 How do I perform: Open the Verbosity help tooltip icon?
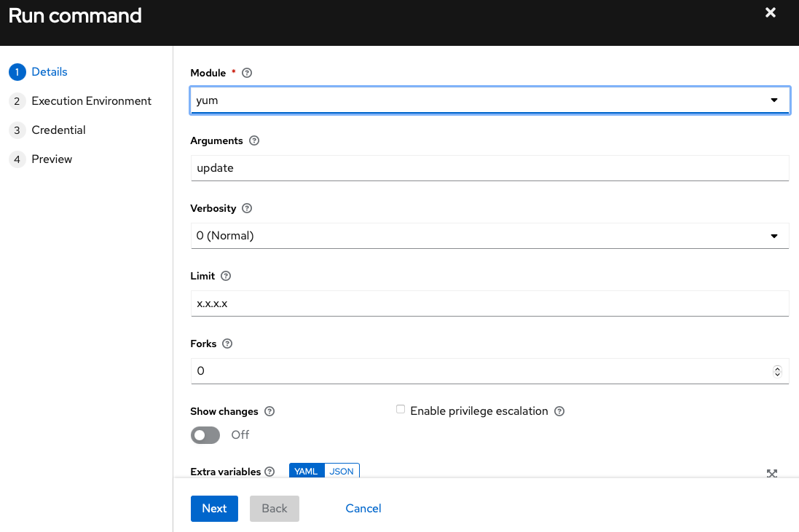247,208
